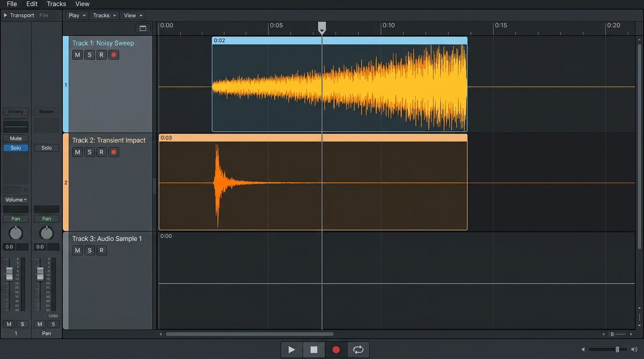Mute Track 1: Noisy Sweep with M

[x=78, y=55]
